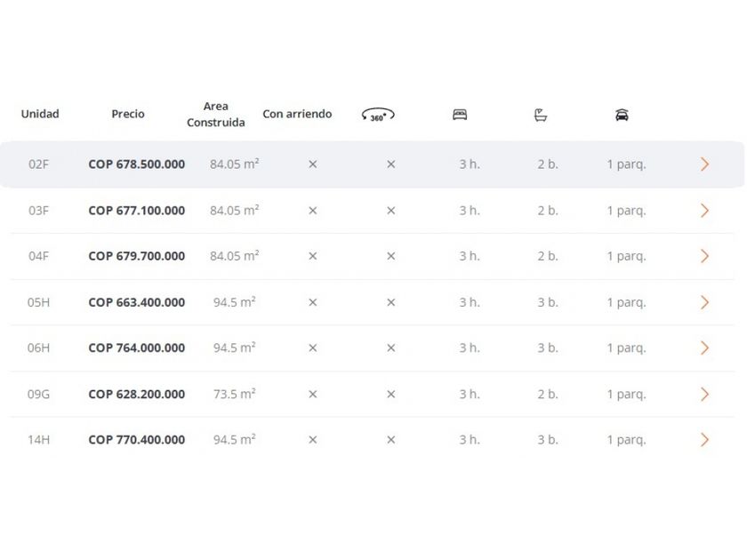Click the bed icon column header

460,115
